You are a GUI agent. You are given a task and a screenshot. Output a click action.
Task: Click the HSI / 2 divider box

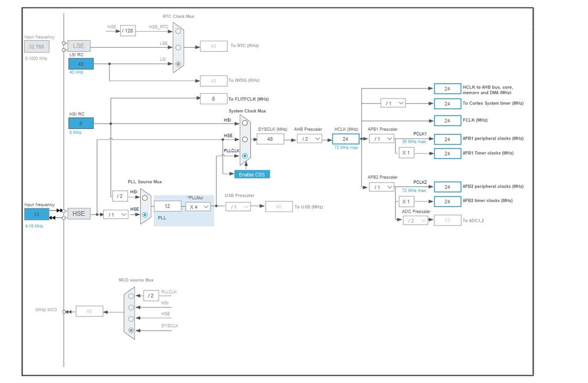(x=120, y=196)
